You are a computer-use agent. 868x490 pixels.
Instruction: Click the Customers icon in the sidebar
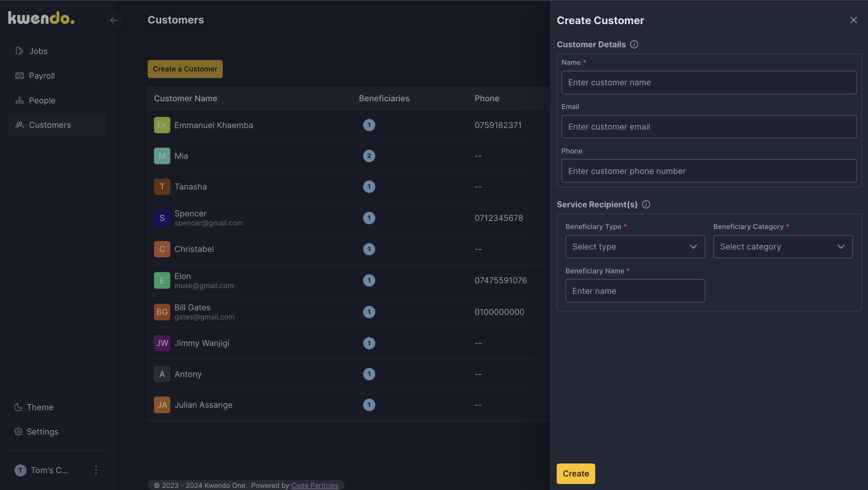[x=20, y=125]
